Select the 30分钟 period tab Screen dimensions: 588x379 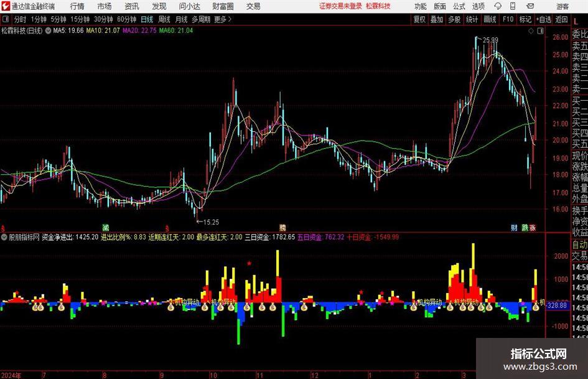click(103, 19)
